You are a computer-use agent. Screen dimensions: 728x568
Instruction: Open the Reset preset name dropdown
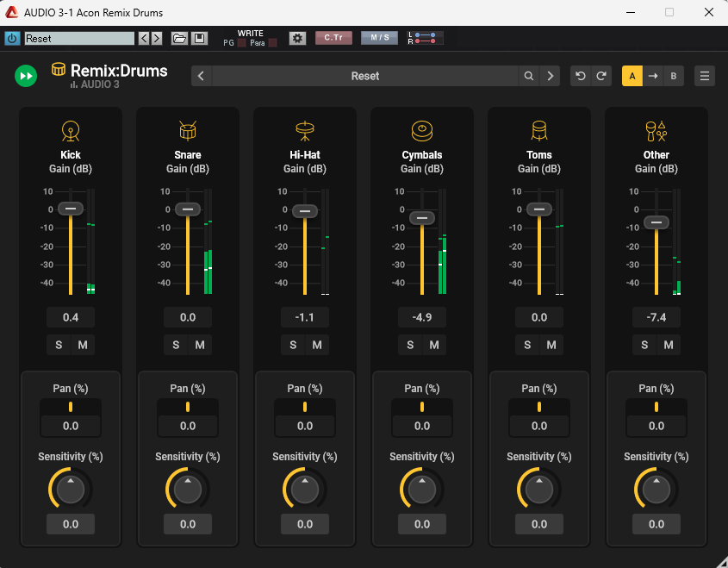click(365, 76)
